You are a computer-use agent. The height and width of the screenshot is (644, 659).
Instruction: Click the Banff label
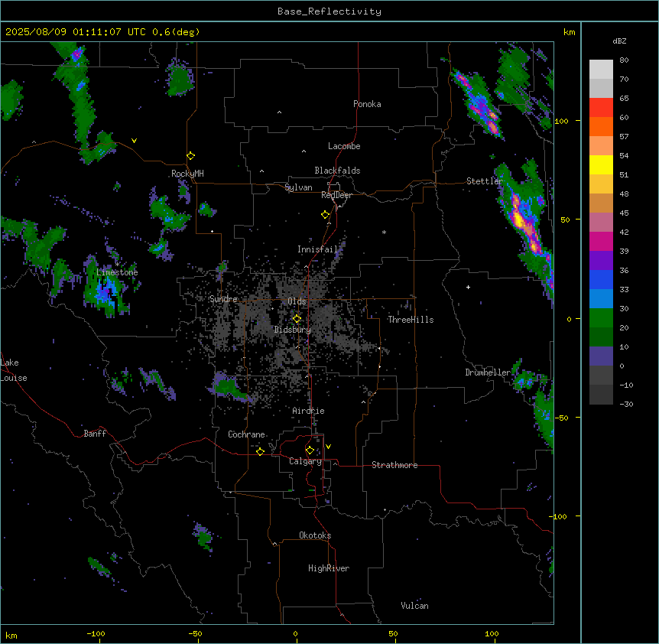click(95, 434)
